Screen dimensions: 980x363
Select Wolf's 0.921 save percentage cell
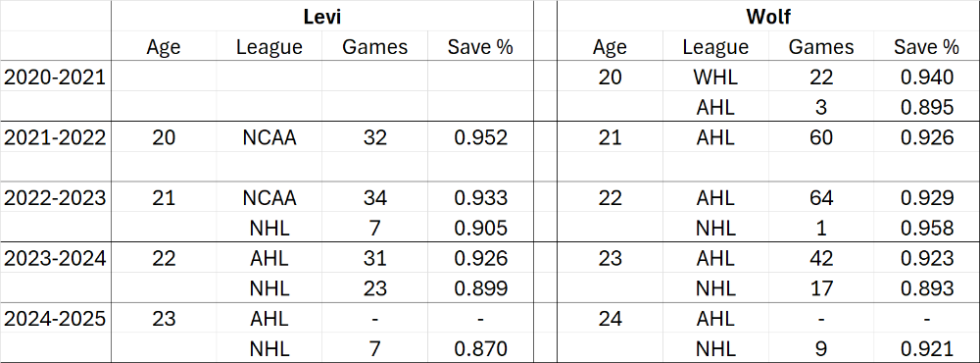point(927,348)
